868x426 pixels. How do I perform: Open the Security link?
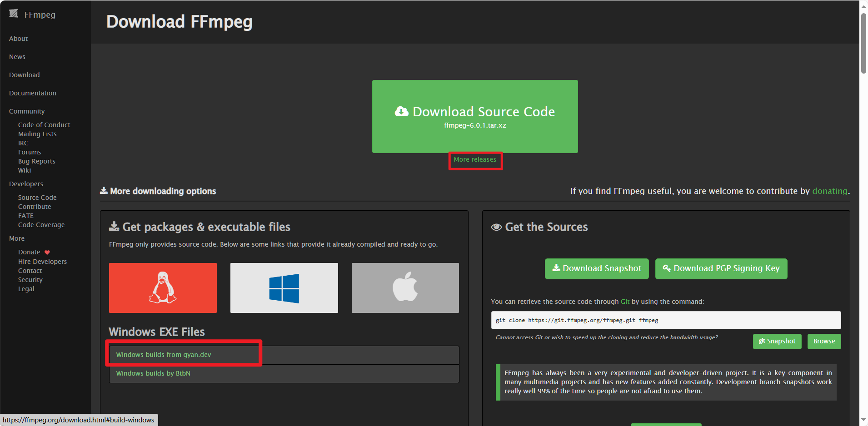(x=30, y=280)
